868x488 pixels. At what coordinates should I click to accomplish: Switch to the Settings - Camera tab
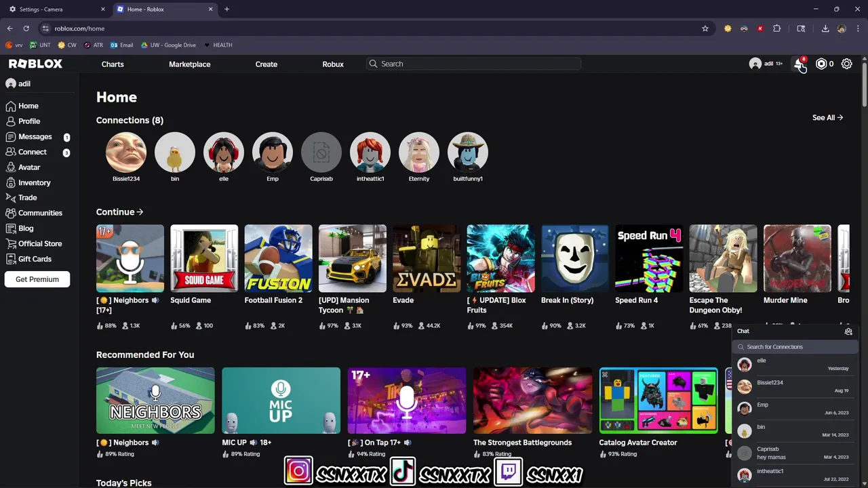(56, 9)
